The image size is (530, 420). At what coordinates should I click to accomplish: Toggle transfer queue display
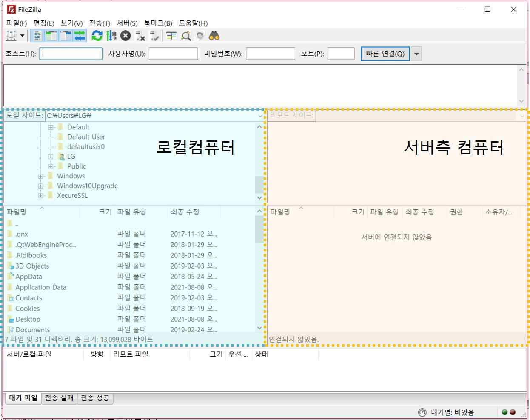click(x=80, y=36)
